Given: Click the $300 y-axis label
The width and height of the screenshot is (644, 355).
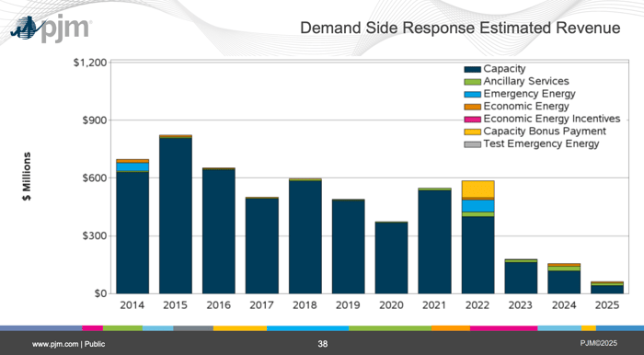Looking at the screenshot, I should [x=94, y=236].
